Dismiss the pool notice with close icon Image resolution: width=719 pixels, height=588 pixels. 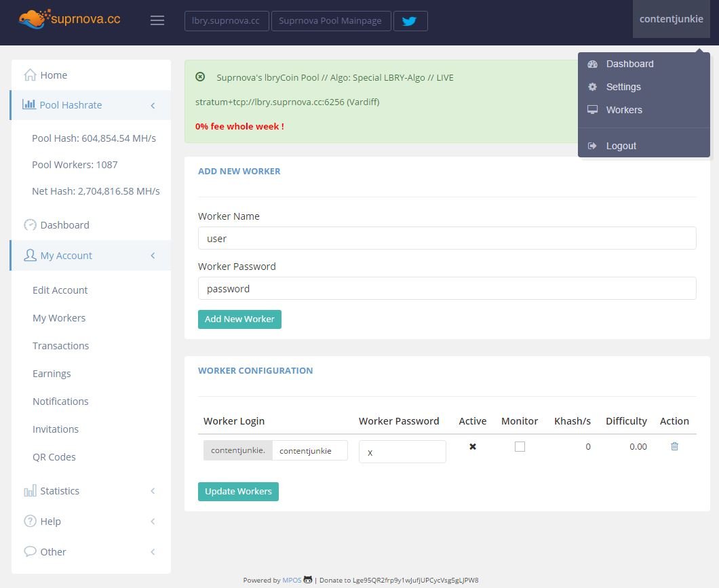tap(200, 77)
